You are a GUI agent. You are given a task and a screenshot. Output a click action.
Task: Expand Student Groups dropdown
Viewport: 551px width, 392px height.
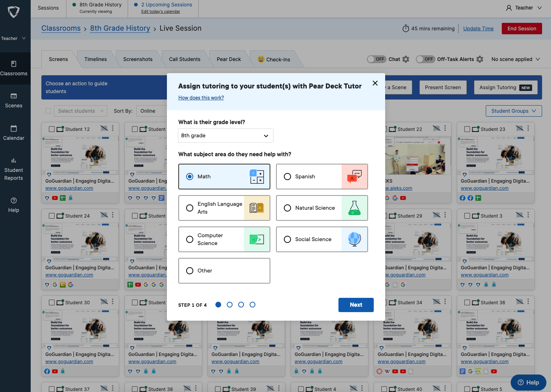(x=514, y=111)
